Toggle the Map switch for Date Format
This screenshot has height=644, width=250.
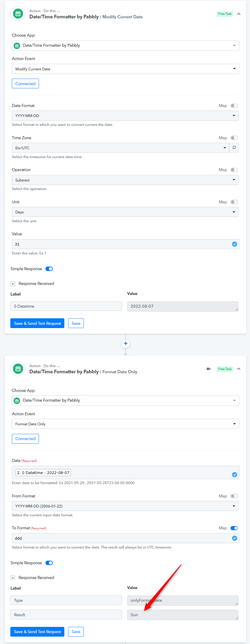234,106
